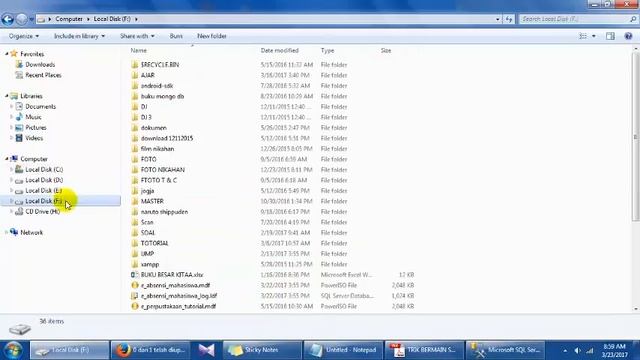Select folder named film nikahan

[x=157, y=149]
